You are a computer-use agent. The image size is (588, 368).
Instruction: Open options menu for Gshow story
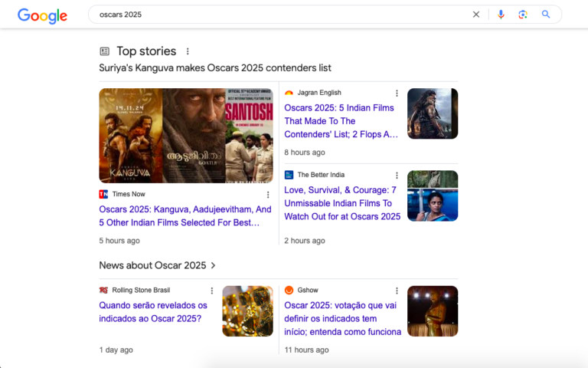[x=397, y=291]
